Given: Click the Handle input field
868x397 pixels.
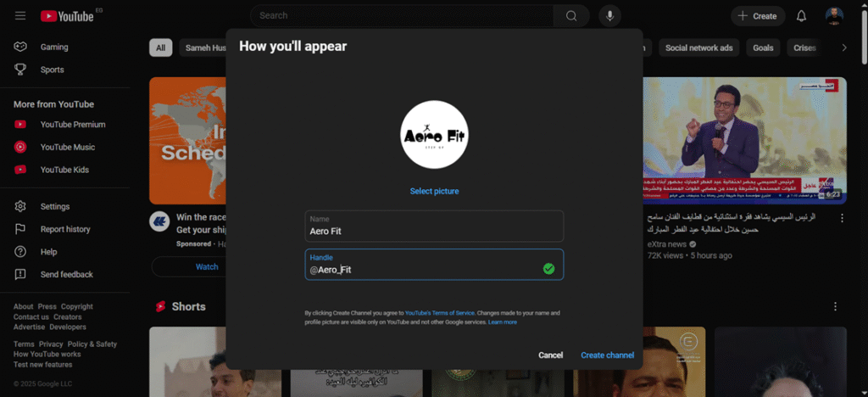Looking at the screenshot, I should [x=434, y=264].
